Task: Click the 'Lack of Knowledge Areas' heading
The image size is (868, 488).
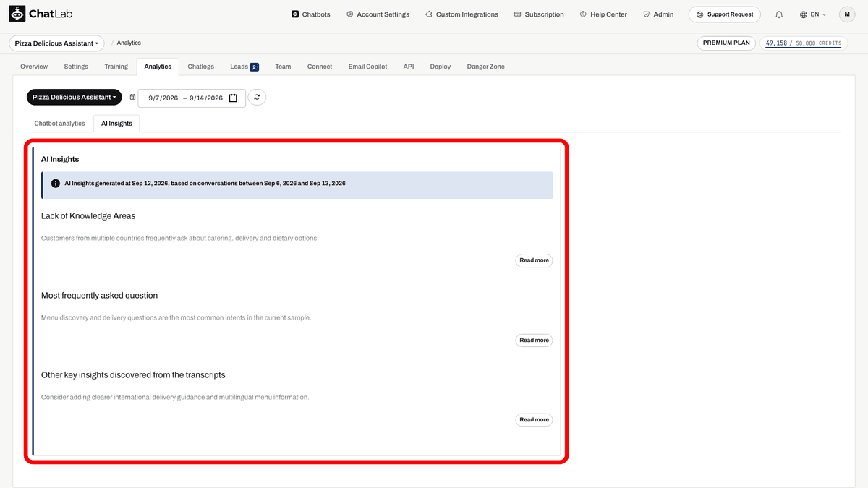Action: coord(88,216)
